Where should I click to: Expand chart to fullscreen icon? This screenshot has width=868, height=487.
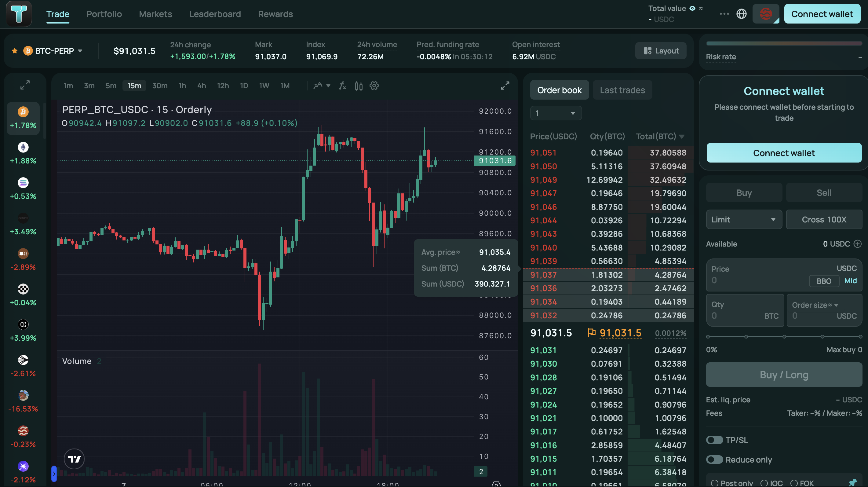(505, 86)
